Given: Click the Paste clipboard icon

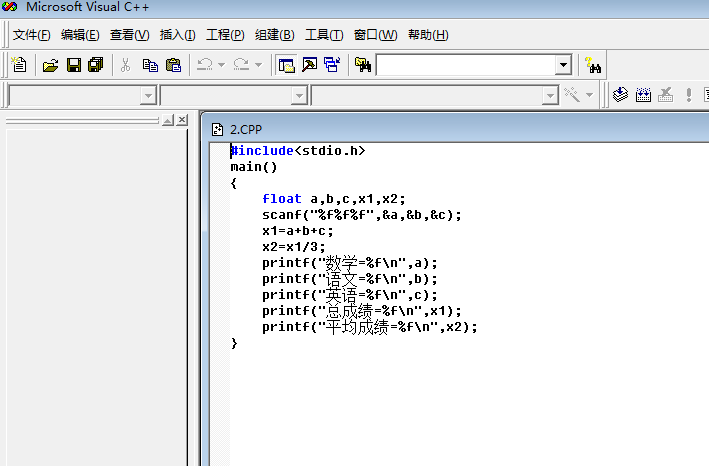Looking at the screenshot, I should pyautogui.click(x=173, y=65).
